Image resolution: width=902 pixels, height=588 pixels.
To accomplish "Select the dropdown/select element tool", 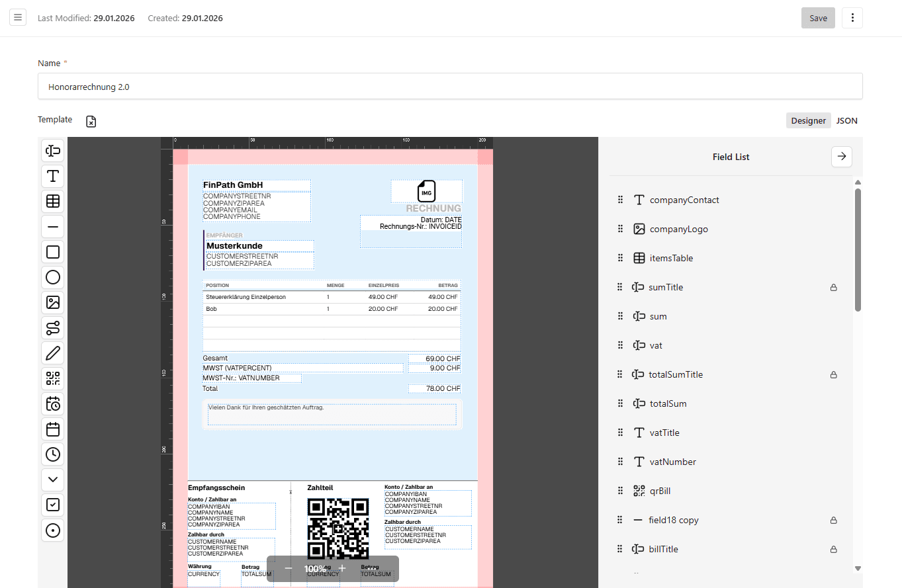I will coord(52,480).
